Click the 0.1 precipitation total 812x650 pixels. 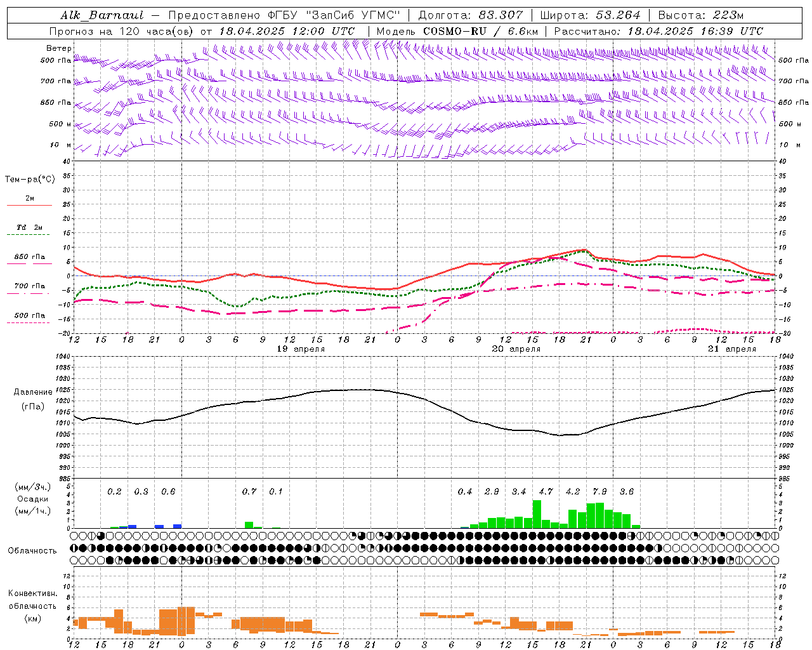(276, 491)
